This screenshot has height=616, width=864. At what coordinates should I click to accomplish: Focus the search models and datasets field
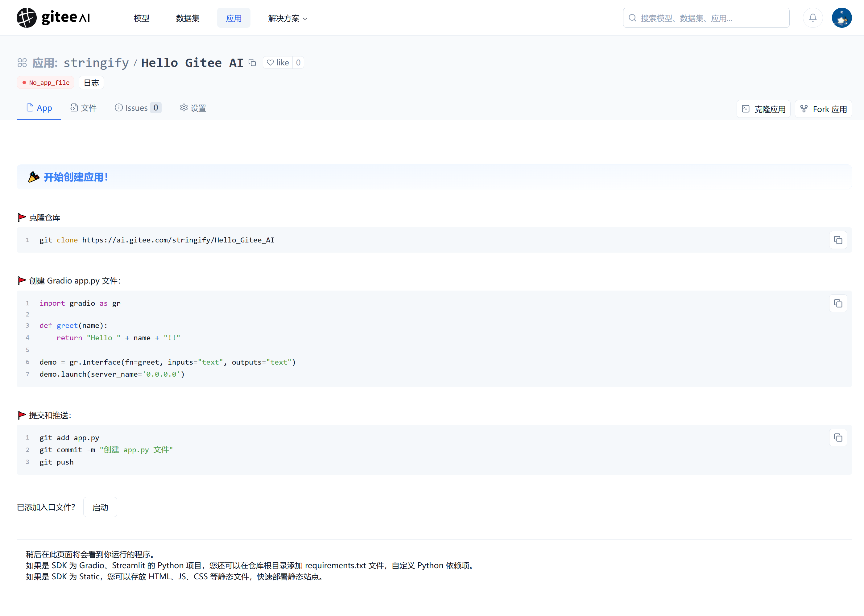(706, 18)
